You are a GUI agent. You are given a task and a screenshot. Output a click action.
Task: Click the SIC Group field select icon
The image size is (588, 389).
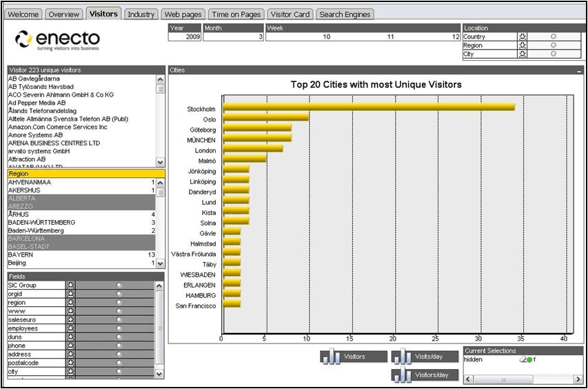[71, 285]
